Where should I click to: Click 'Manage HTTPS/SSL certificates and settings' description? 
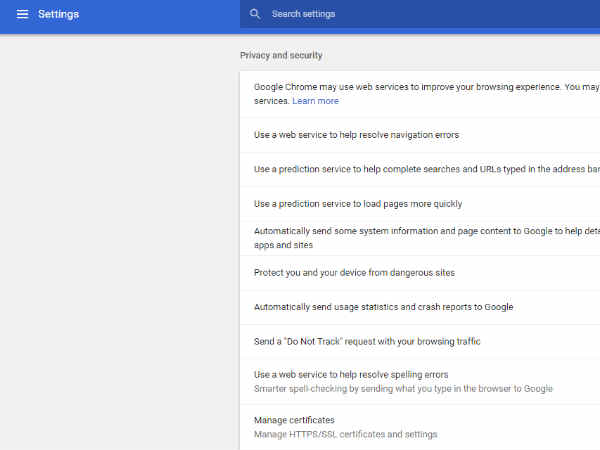tap(346, 434)
